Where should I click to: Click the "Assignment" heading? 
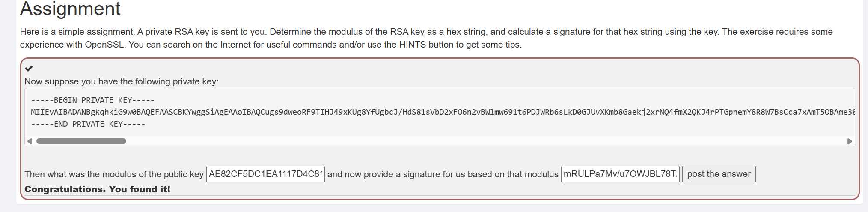click(x=70, y=9)
